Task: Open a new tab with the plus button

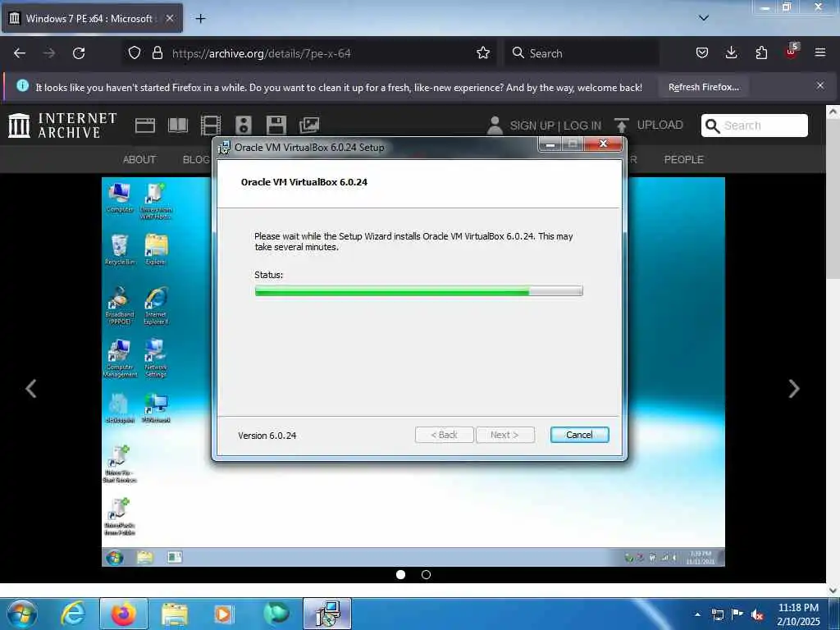Action: point(200,19)
